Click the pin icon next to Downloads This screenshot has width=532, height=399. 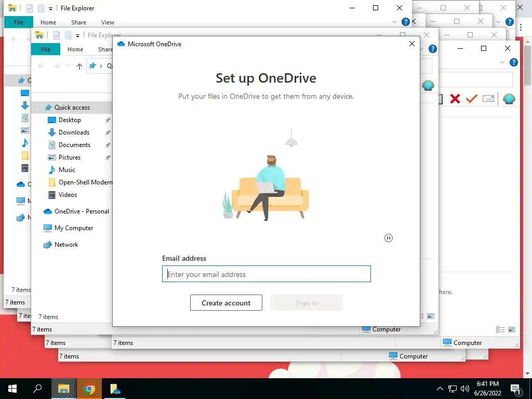tap(108, 132)
